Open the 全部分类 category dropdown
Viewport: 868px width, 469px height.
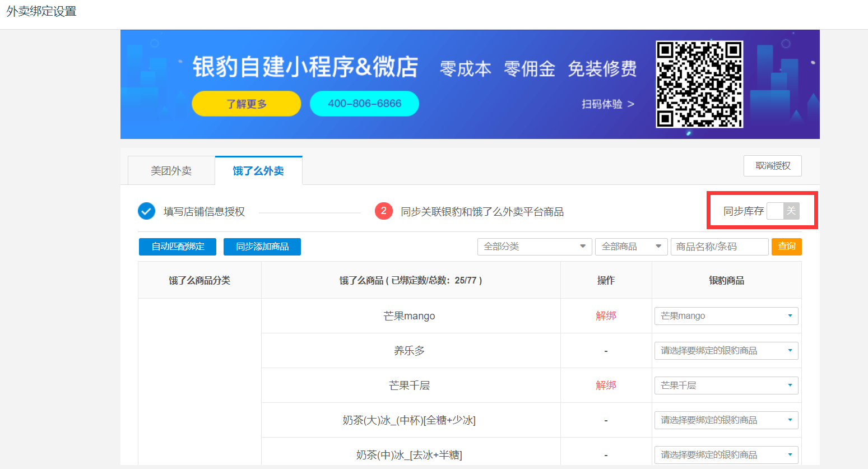pos(534,247)
